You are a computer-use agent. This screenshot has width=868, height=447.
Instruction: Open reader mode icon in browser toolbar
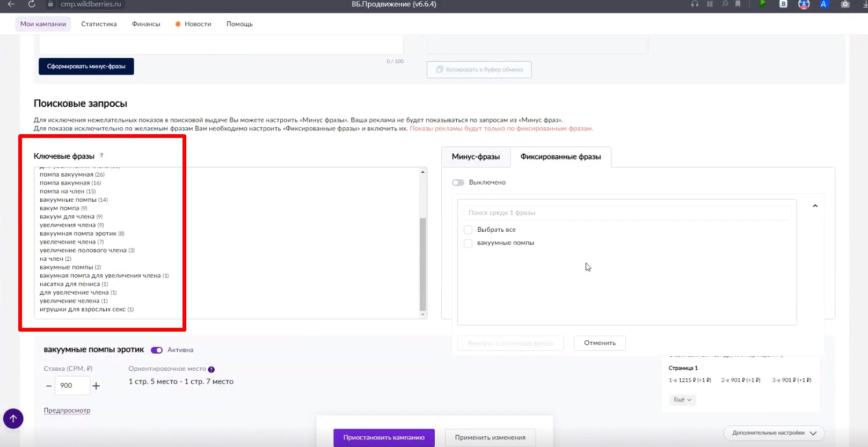[710, 4]
